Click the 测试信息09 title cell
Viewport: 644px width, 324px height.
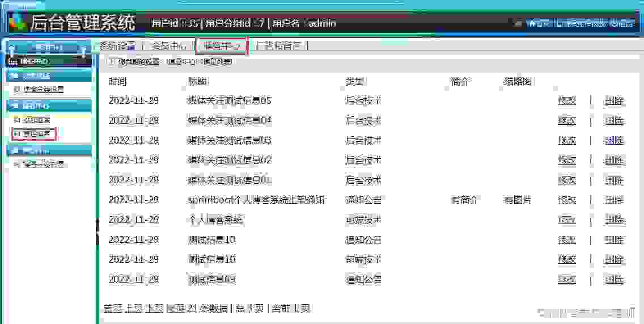click(x=211, y=280)
